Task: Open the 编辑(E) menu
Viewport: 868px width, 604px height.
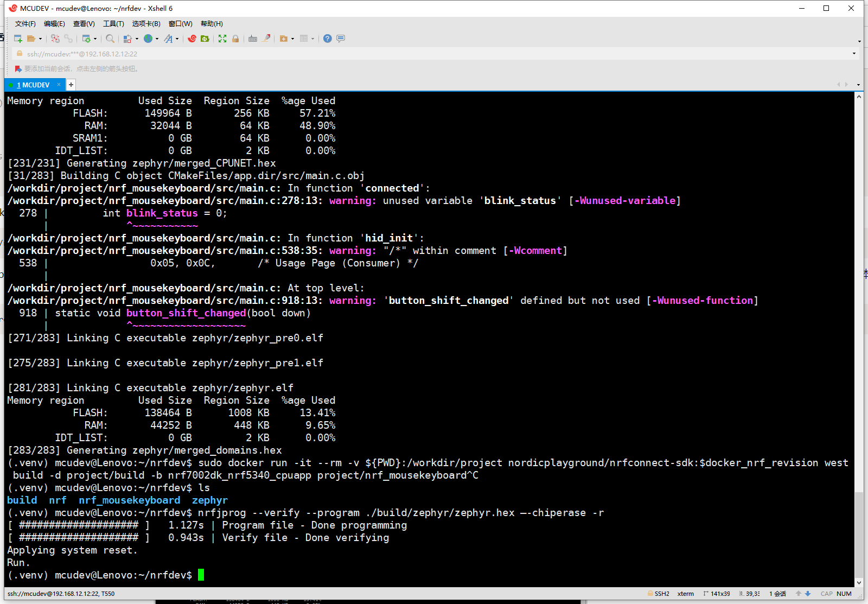Action: pyautogui.click(x=54, y=24)
